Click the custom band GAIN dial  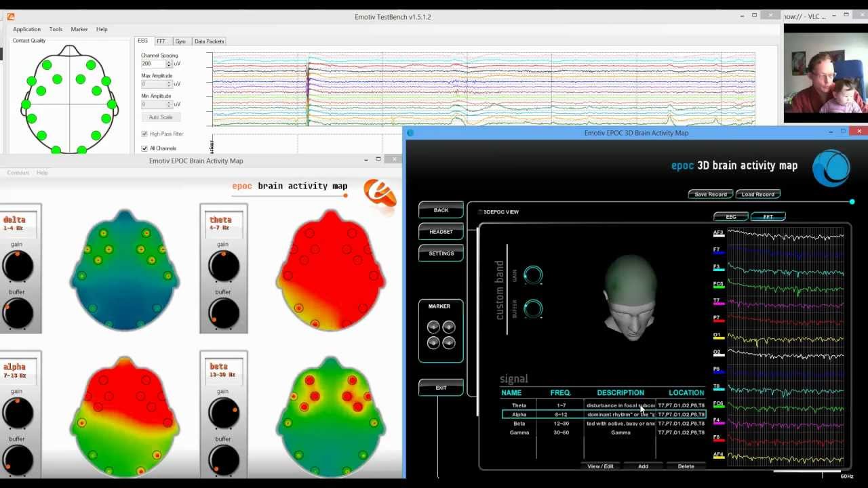click(533, 275)
